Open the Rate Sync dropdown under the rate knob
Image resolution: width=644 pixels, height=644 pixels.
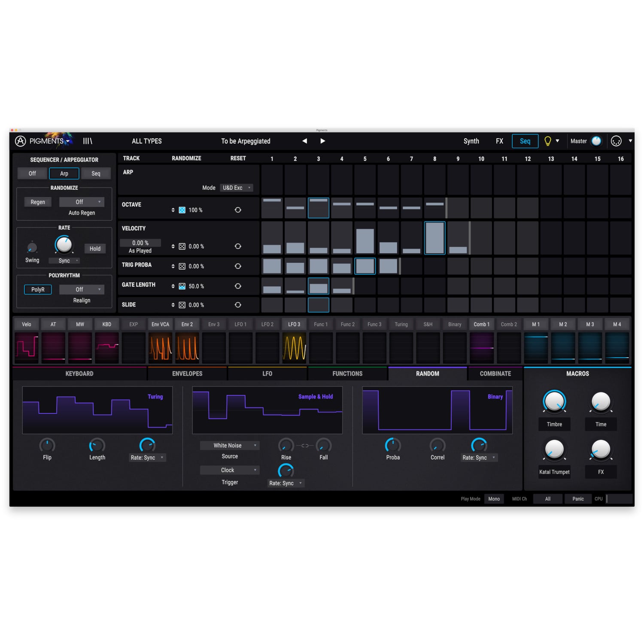tap(64, 261)
